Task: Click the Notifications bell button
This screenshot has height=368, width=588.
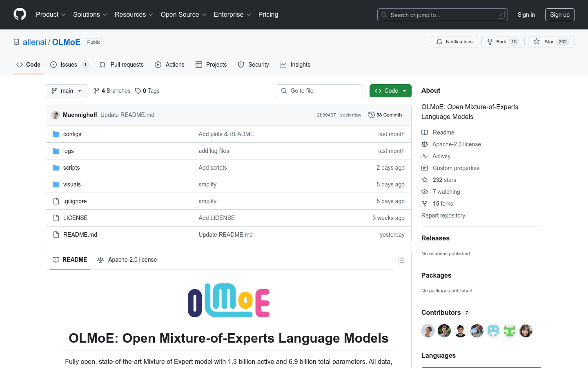Action: pos(454,42)
